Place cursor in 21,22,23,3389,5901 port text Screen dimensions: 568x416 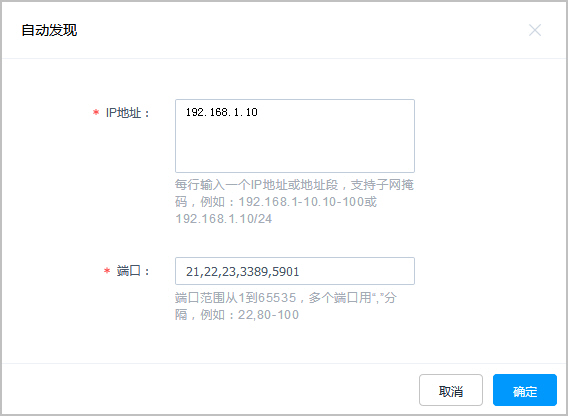(242, 271)
